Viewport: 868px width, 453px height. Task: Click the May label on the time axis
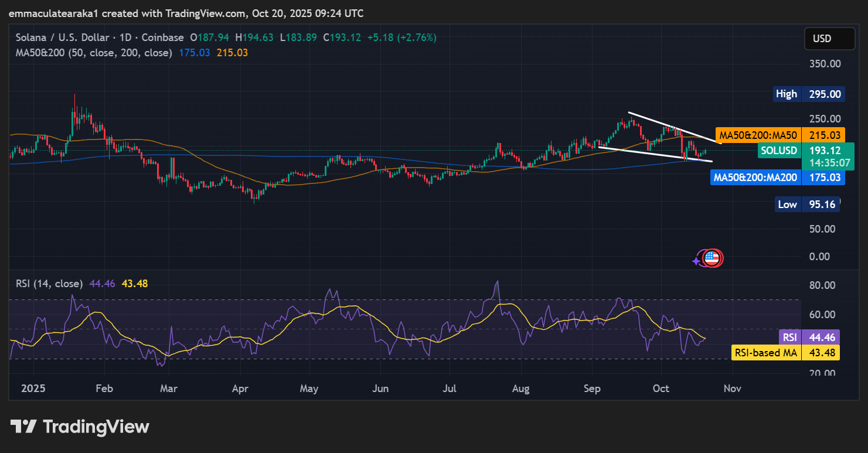[309, 389]
